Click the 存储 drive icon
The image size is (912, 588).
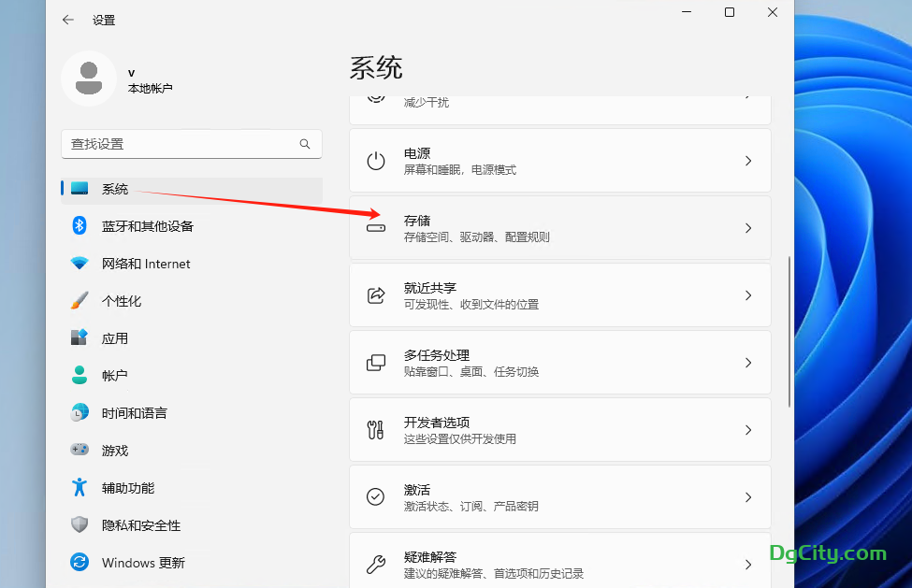tap(376, 228)
